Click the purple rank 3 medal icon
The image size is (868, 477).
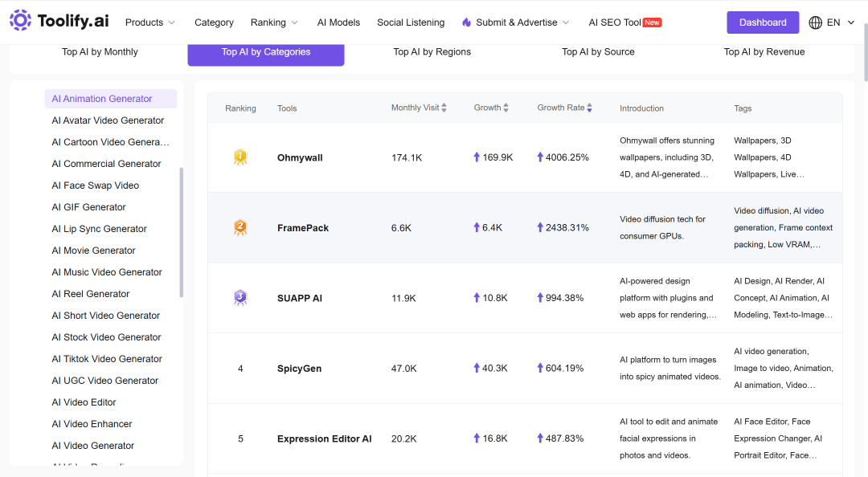(240, 298)
